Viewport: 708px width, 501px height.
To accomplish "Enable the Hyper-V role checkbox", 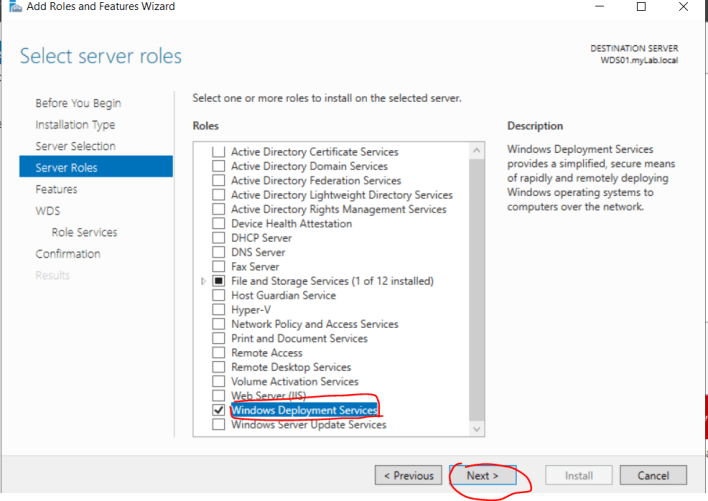I will click(x=219, y=310).
